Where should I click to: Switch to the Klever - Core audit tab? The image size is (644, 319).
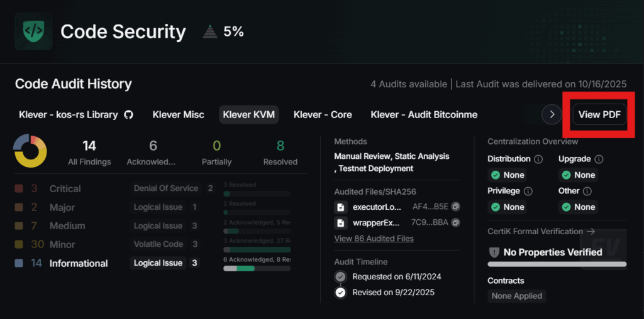pos(323,115)
